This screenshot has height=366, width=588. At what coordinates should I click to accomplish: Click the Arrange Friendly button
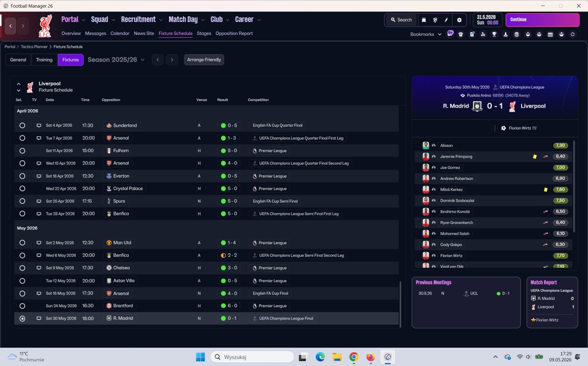pos(204,60)
